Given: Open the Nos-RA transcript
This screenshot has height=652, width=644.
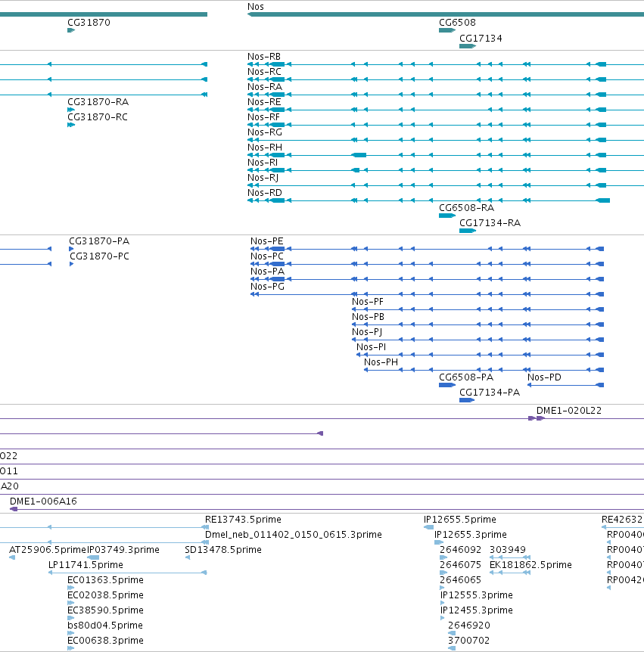Looking at the screenshot, I should click(265, 87).
